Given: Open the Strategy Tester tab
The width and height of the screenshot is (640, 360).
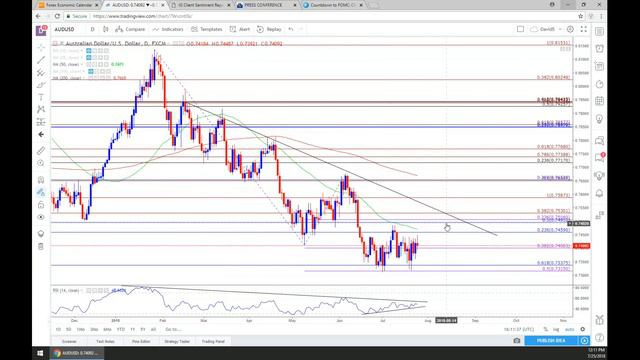Looking at the screenshot, I should click(x=177, y=341).
